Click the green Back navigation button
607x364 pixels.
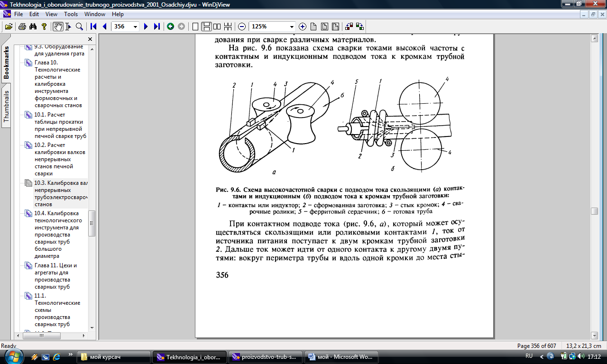[x=170, y=27]
